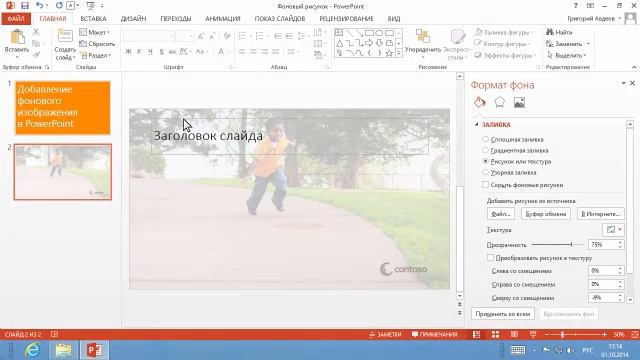This screenshot has height=360, width=640.
Task: Click the Заголовок слайда title placeholder
Action: [290, 136]
